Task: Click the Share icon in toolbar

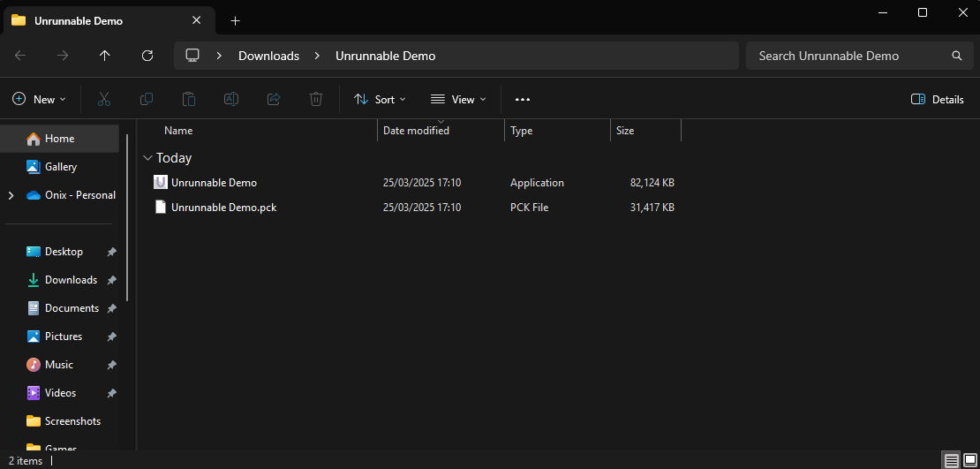Action: 274,100
